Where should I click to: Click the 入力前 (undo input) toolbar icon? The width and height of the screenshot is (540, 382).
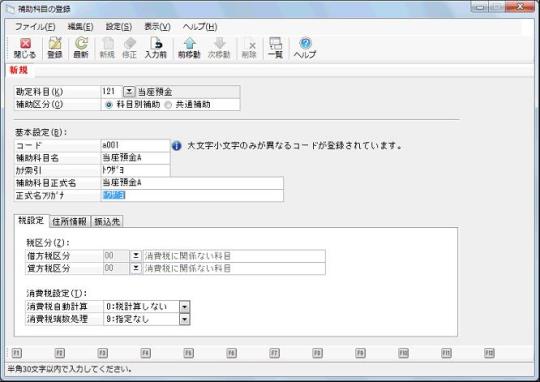click(x=156, y=48)
